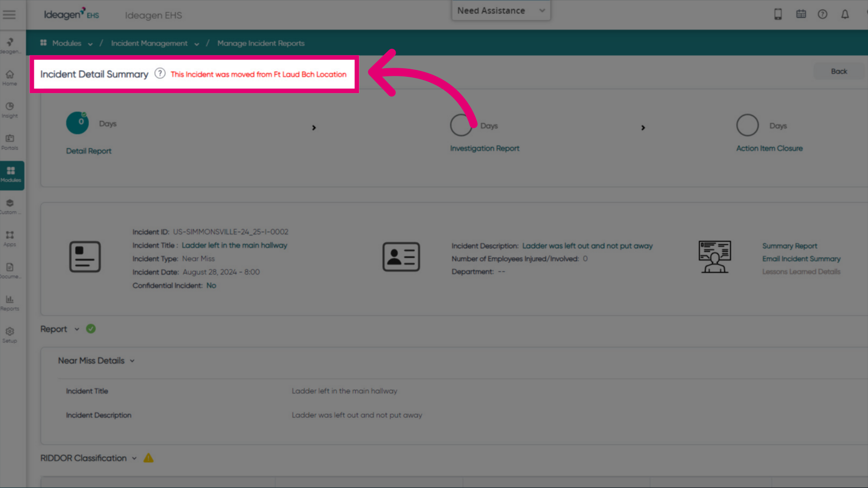
Task: Open the Action Item Closure link
Action: pos(769,148)
